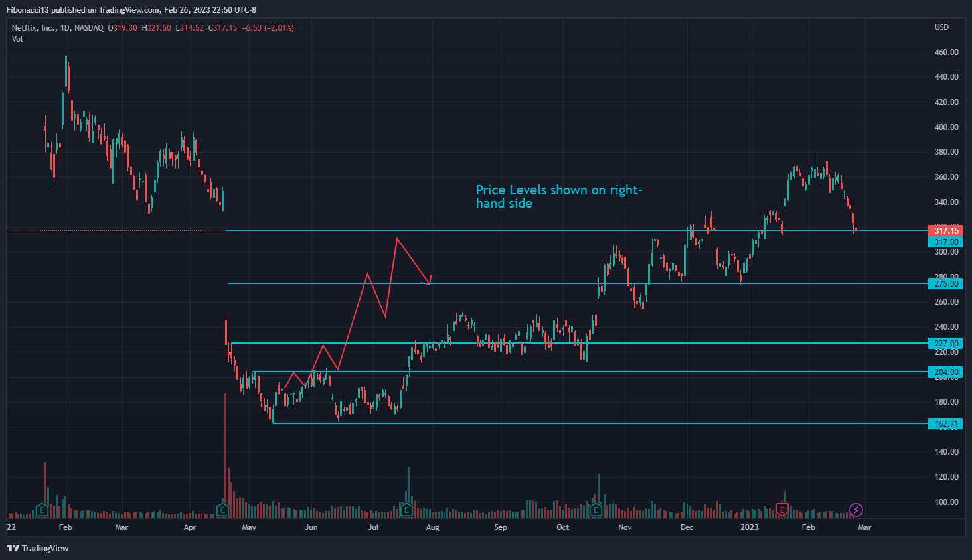The height and width of the screenshot is (560, 972).
Task: Click the 460.00 price axis label
Action: tap(946, 52)
